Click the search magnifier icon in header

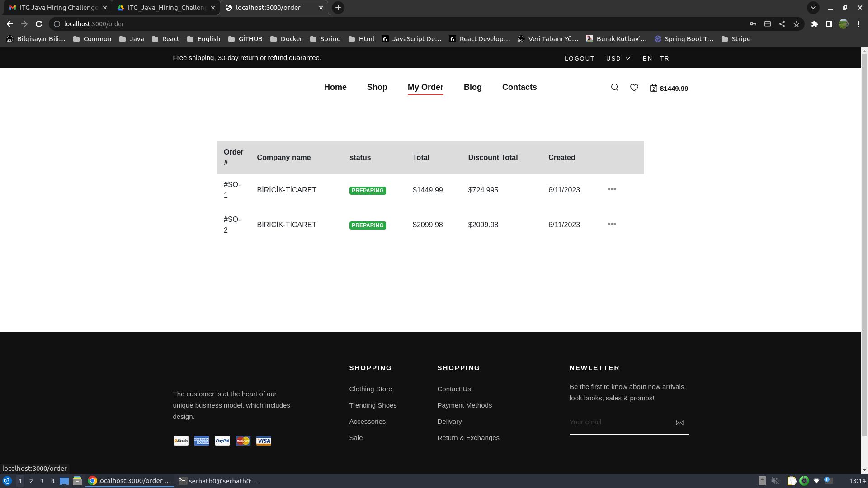(x=614, y=88)
